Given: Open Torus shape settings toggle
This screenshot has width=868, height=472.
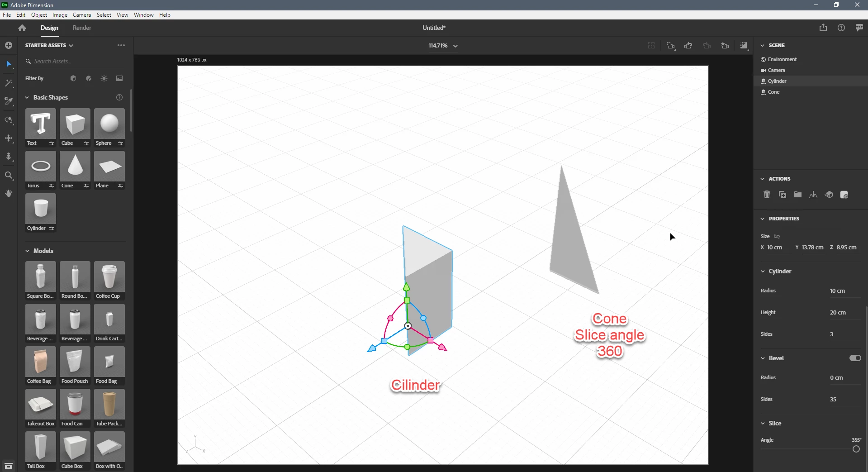Looking at the screenshot, I should pos(52,186).
